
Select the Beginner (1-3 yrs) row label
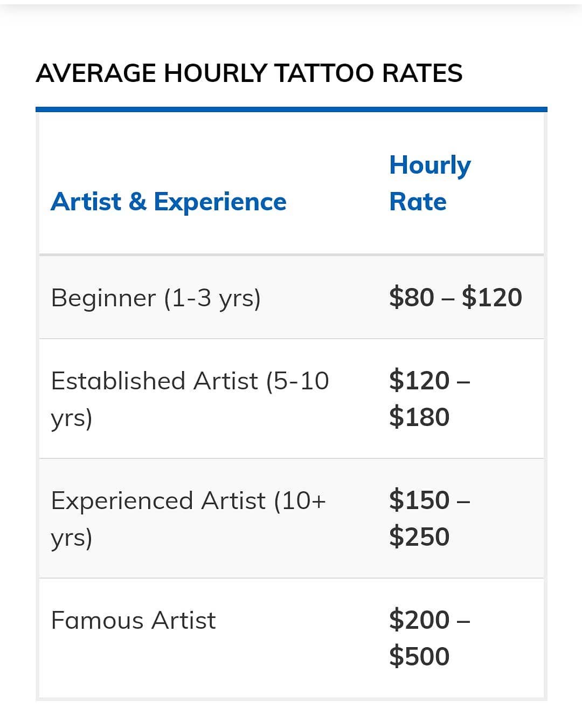(x=156, y=298)
